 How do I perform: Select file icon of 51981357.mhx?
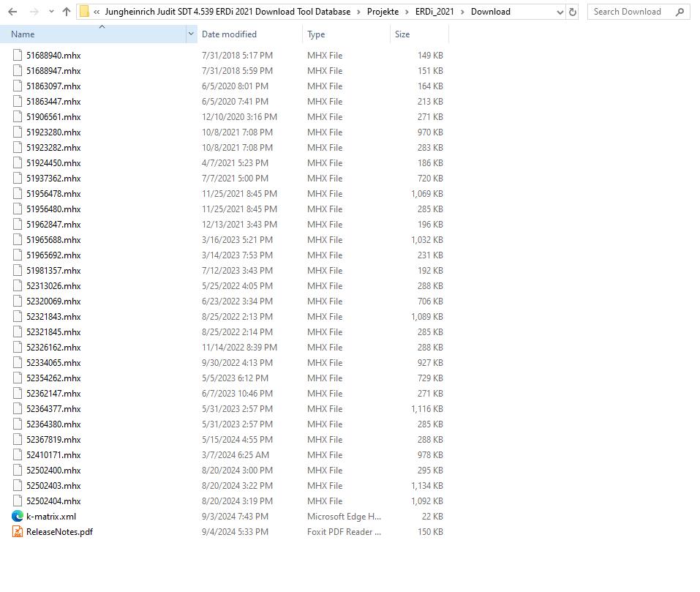18,270
